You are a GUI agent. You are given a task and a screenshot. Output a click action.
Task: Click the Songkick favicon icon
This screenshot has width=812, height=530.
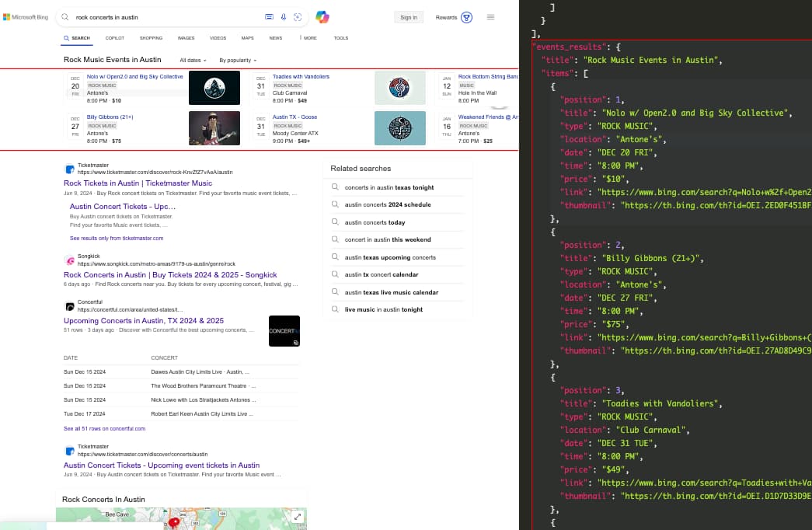coord(69,260)
